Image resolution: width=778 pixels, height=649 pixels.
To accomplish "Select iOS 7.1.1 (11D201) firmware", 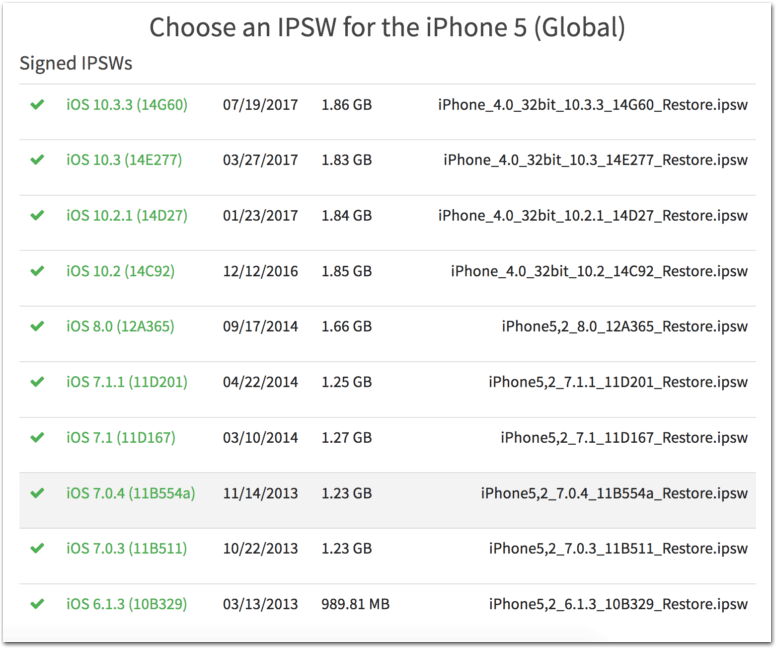I will (x=127, y=382).
